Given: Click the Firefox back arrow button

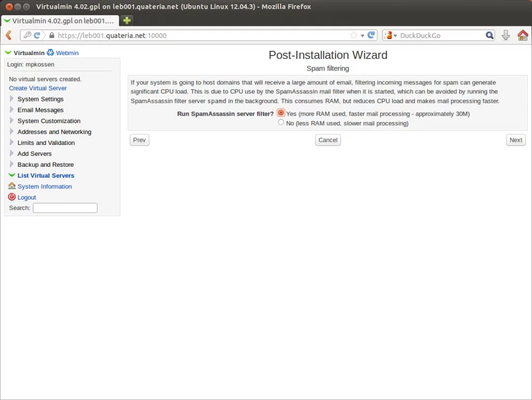Looking at the screenshot, I should tap(8, 35).
